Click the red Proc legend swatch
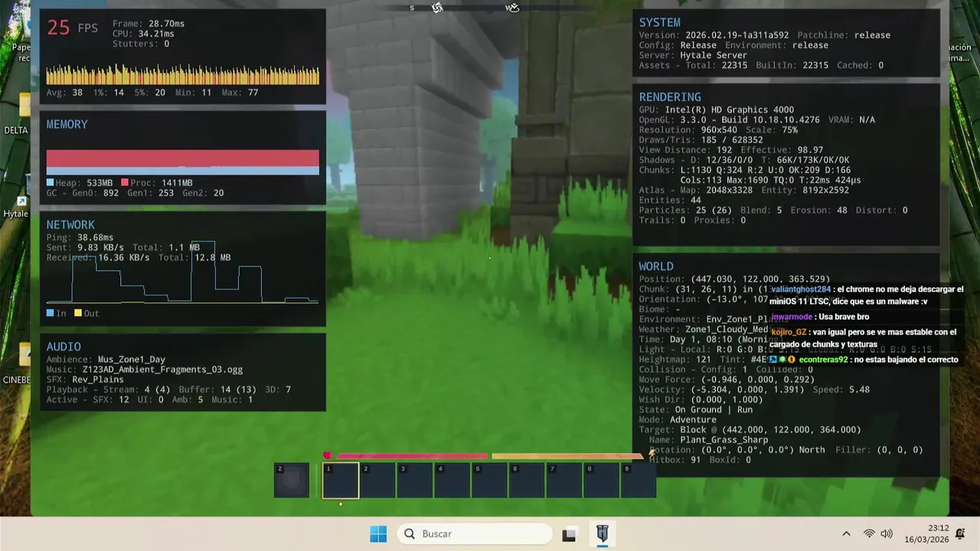Viewport: 980px width, 551px height. click(125, 183)
